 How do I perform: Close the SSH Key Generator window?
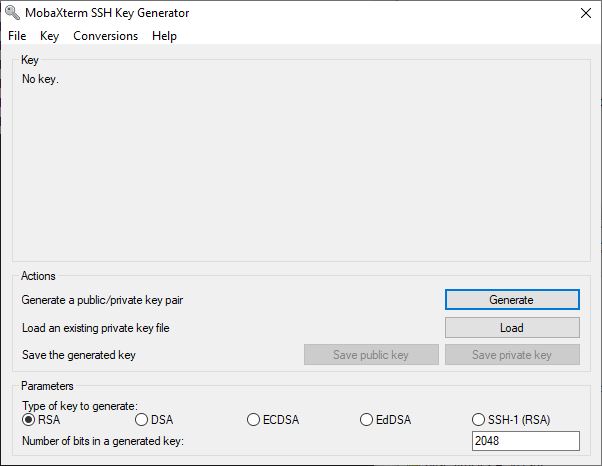(x=586, y=13)
